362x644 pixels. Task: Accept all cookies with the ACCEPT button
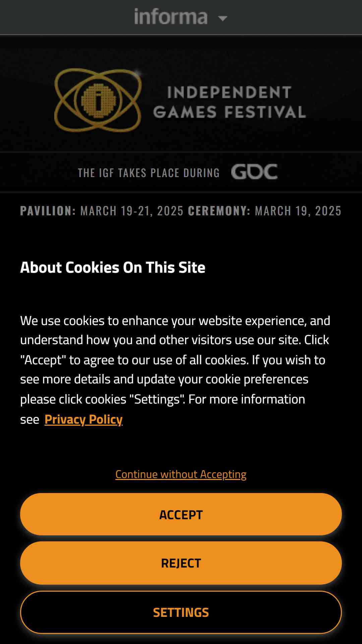pyautogui.click(x=181, y=515)
